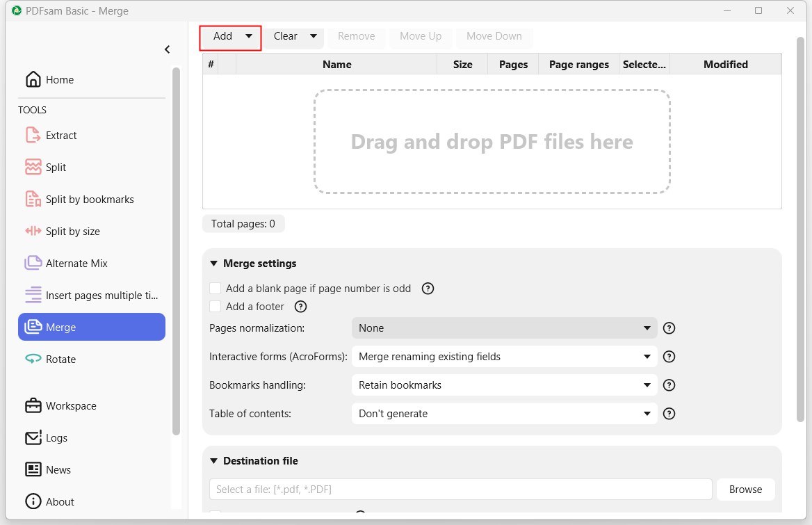Collapse the Merge settings section
812x525 pixels.
(214, 263)
